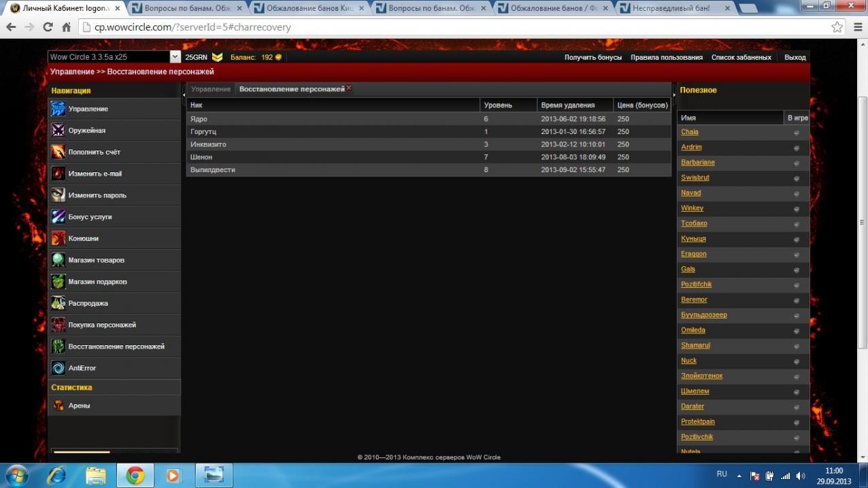Screen dimensions: 868x488
Task: Click the Получить бонусы link
Action: point(592,57)
